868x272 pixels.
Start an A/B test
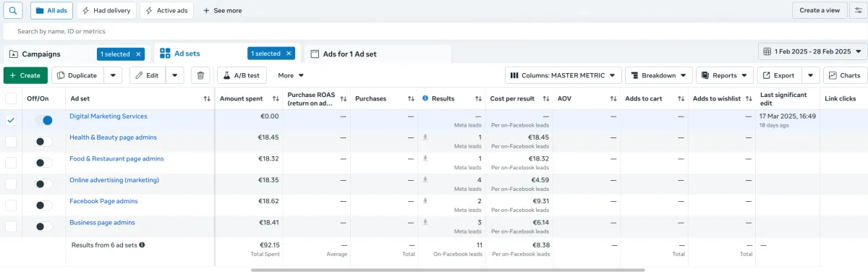pos(242,75)
